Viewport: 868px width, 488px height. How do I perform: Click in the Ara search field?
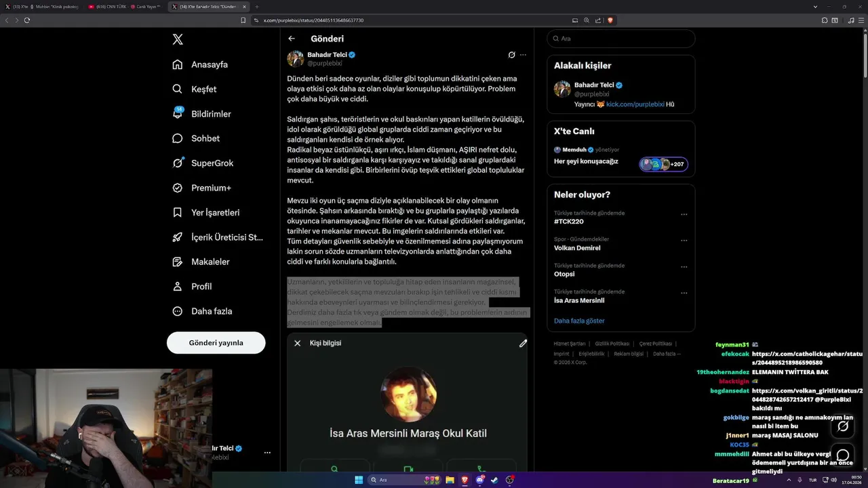point(620,39)
